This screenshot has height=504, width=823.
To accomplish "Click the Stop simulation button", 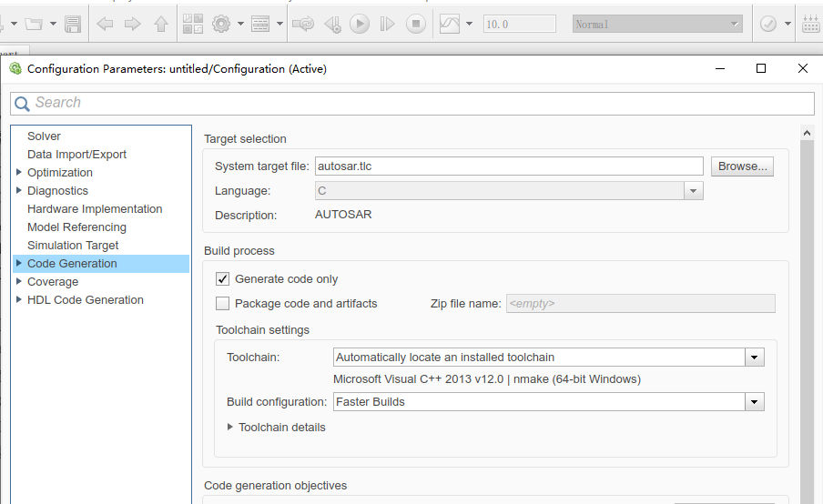I will click(416, 25).
